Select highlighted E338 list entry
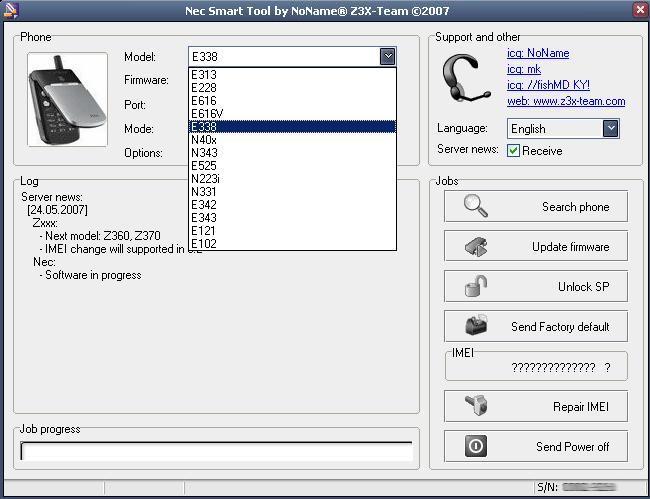The image size is (650, 499). [x=292, y=126]
